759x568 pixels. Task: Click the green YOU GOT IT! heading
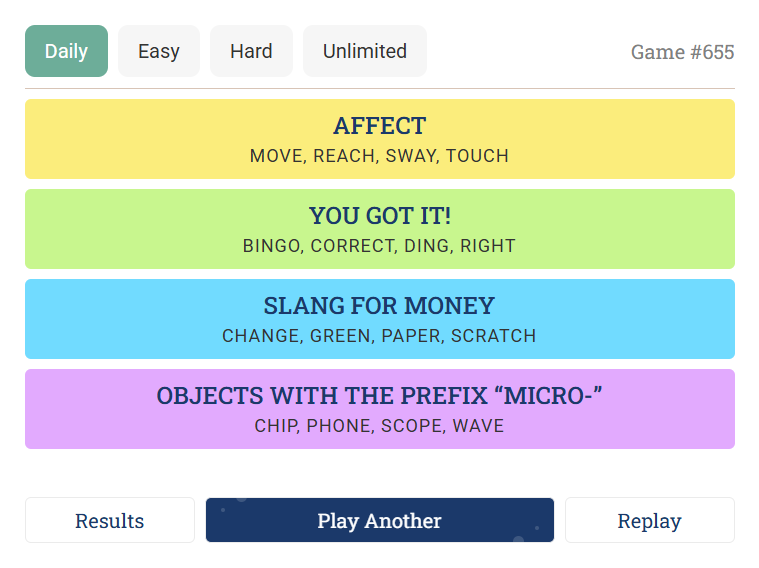coord(380,215)
